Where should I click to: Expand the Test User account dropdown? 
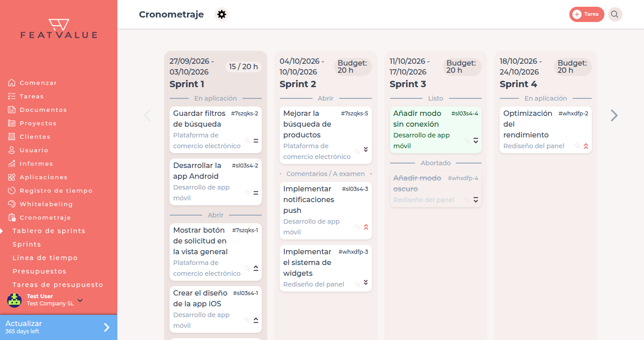pyautogui.click(x=80, y=300)
